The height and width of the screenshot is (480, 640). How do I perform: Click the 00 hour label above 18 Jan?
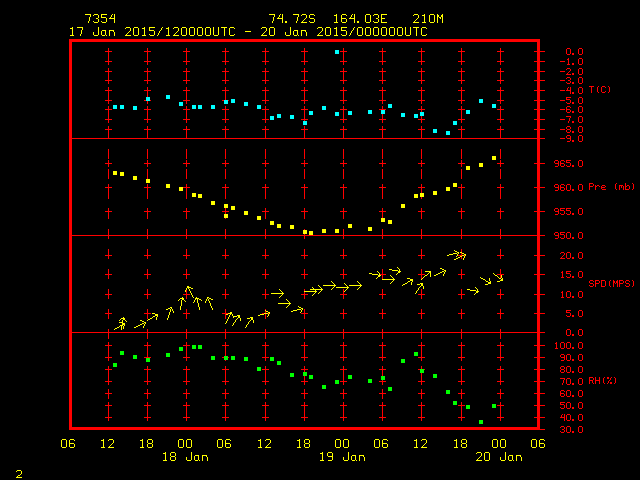[x=185, y=444]
